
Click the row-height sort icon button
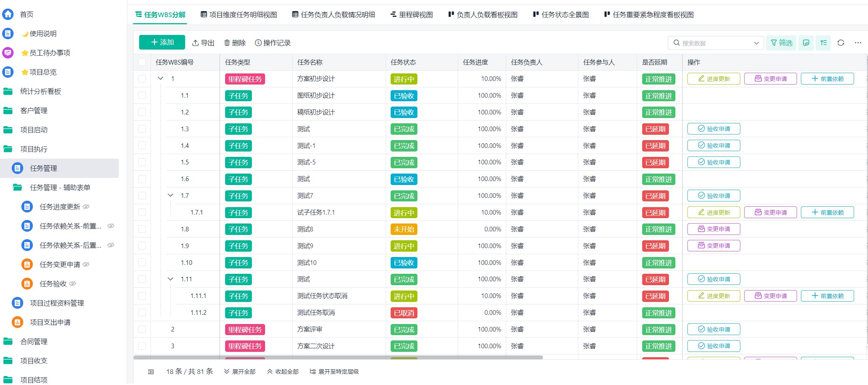tap(823, 43)
